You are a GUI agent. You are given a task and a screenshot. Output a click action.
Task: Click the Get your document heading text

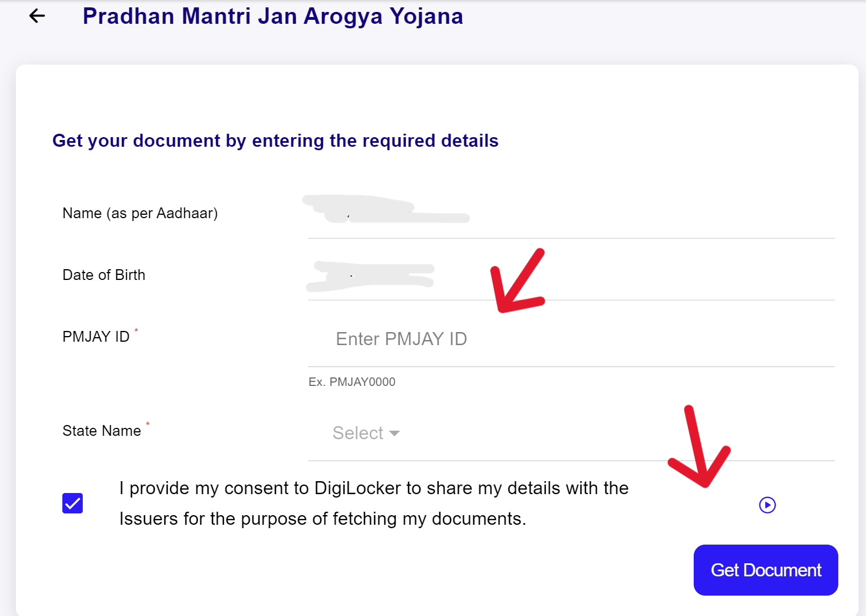pyautogui.click(x=275, y=141)
